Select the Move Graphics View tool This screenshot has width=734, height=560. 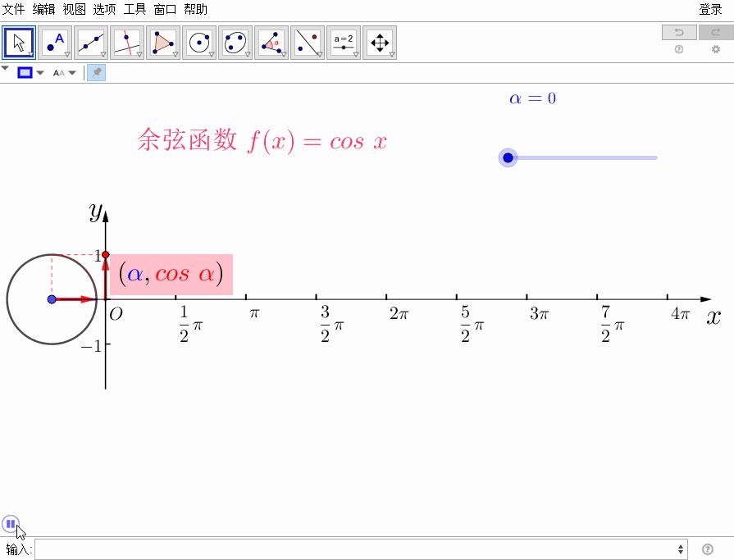click(x=380, y=42)
